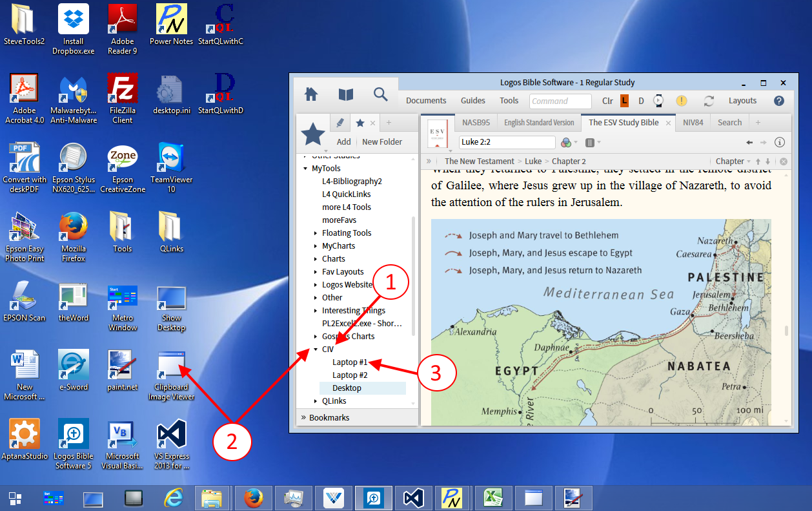812x511 pixels.
Task: Click File Explorer icon in the taskbar
Action: tap(212, 498)
